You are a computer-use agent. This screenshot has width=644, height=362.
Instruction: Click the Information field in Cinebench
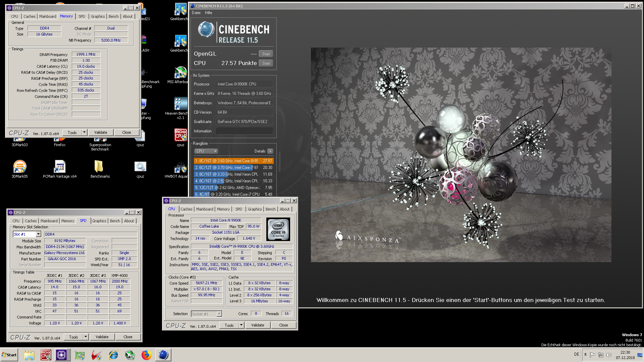(x=244, y=131)
